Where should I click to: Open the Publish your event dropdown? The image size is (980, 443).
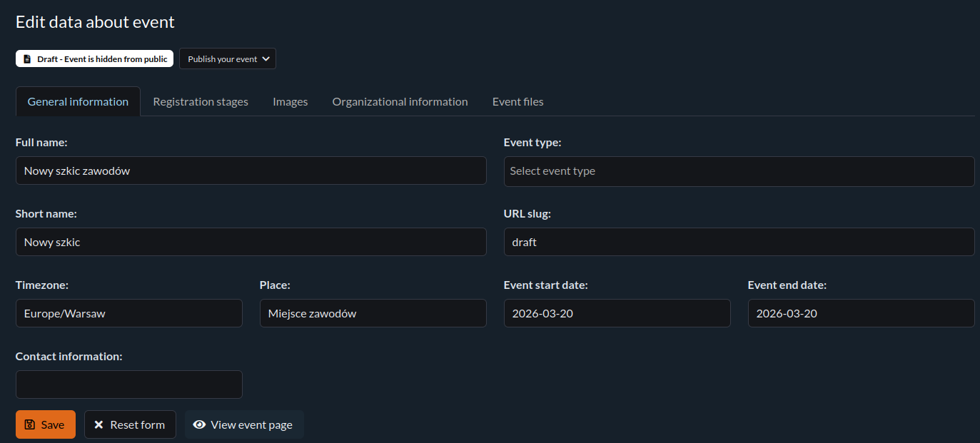227,59
